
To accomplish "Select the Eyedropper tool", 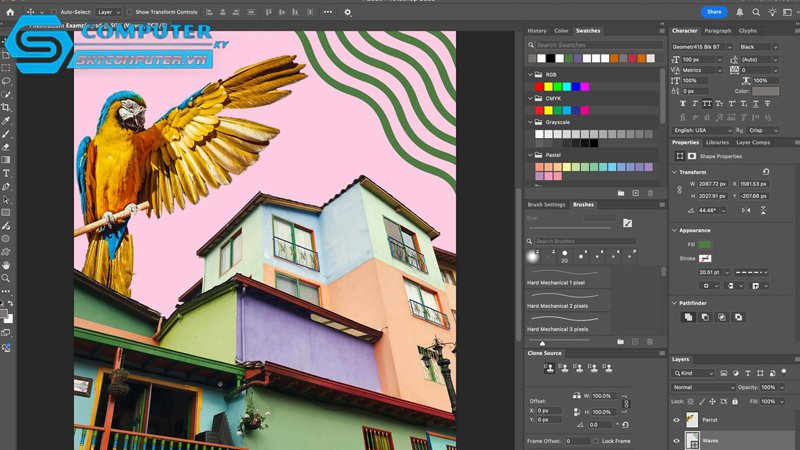I will (6, 121).
